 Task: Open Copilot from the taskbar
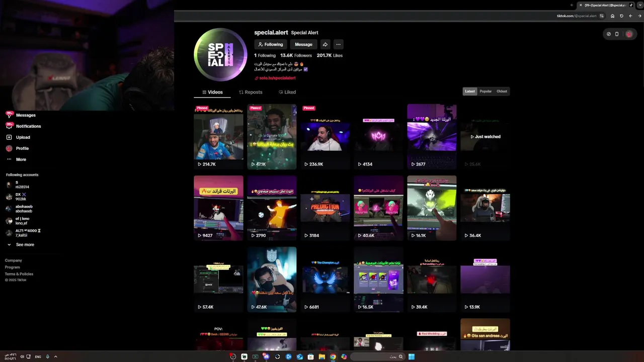click(x=344, y=356)
